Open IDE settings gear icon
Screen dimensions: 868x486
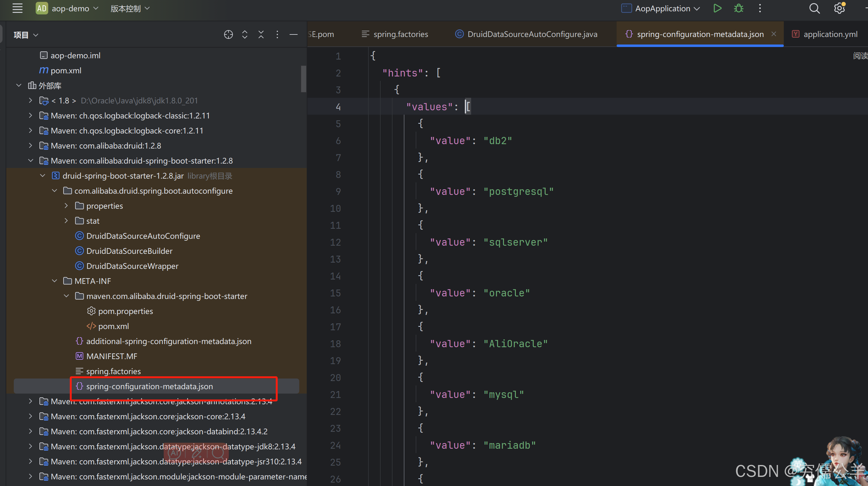pos(839,8)
